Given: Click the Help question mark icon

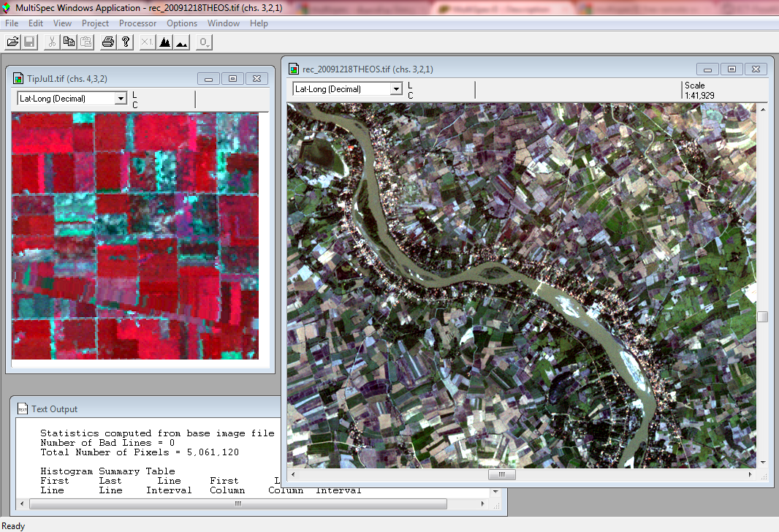Looking at the screenshot, I should point(124,42).
